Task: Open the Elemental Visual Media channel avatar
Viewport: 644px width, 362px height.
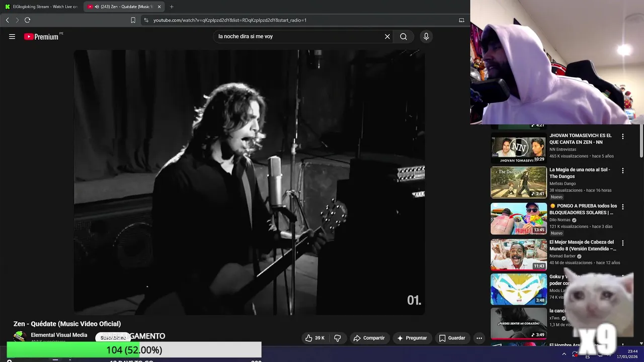Action: click(x=20, y=337)
